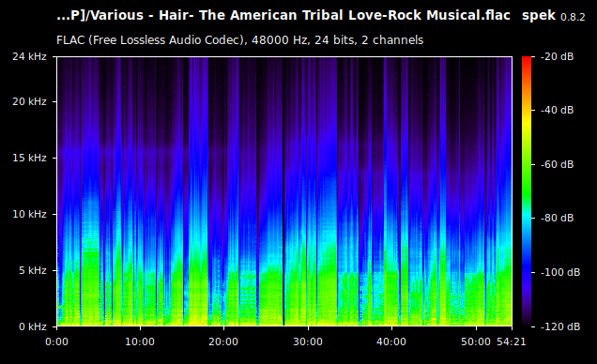
Task: Click the FLAC codec info line
Action: [x=240, y=40]
